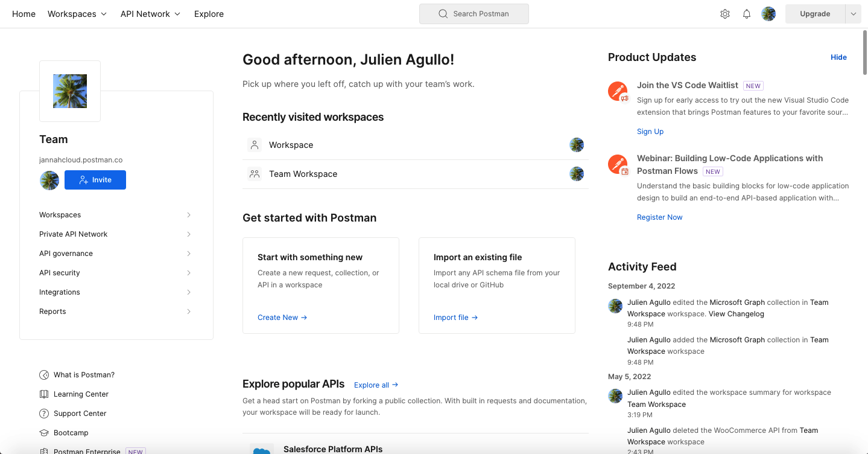868x454 pixels.
Task: Hide the Product Updates panel
Action: (x=838, y=57)
